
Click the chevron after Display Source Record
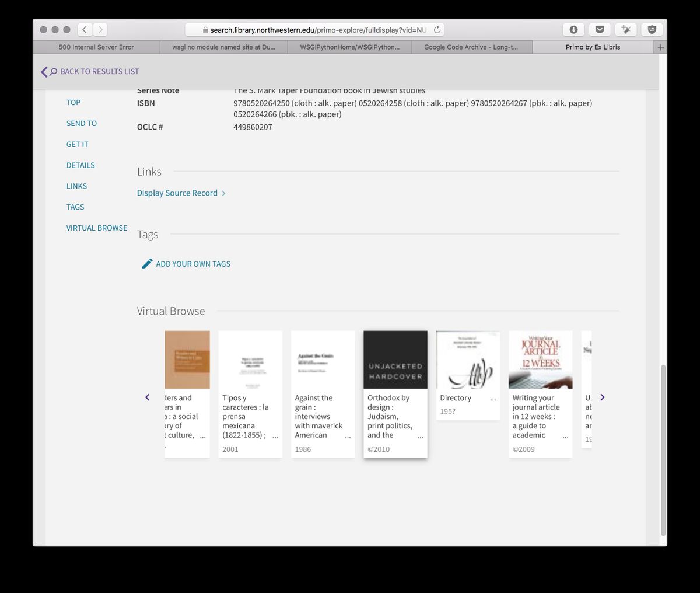pyautogui.click(x=223, y=193)
